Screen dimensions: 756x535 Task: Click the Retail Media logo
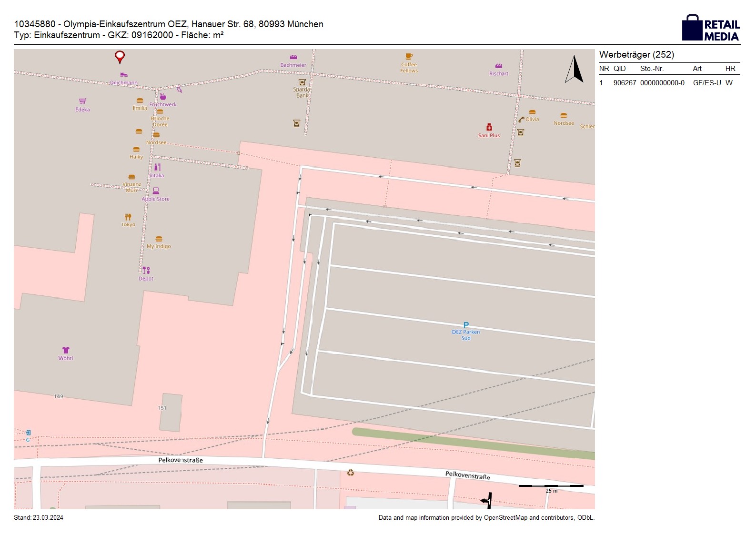[710, 28]
